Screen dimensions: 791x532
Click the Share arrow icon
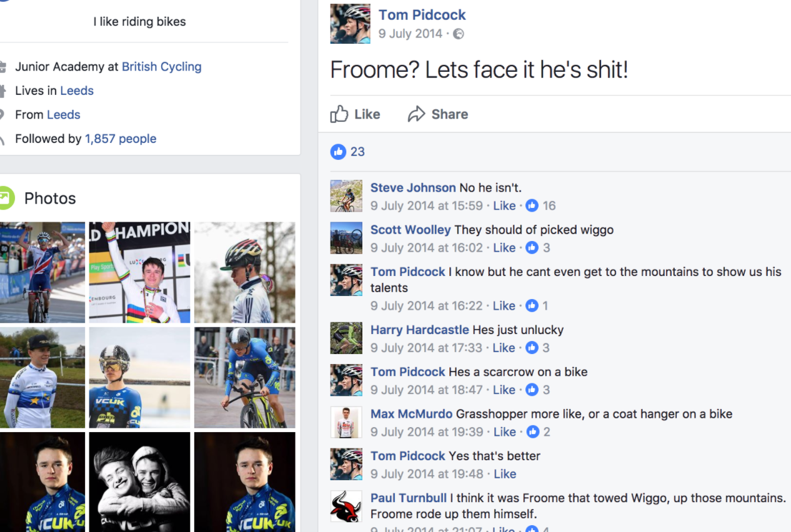pyautogui.click(x=416, y=114)
